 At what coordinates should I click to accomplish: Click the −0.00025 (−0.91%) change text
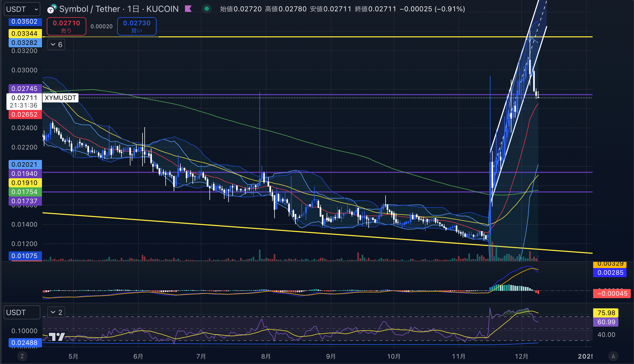[432, 9]
